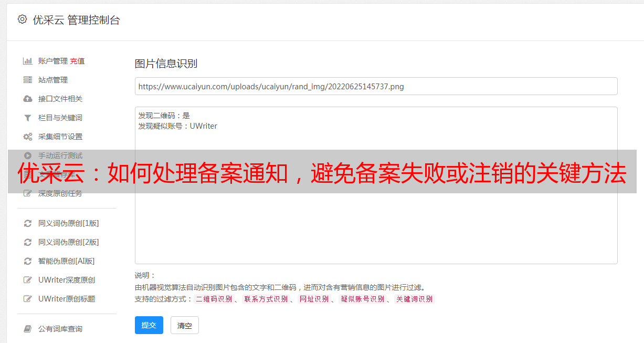
Task: Click the bar chart icon for 账户管理
Action: tap(28, 61)
